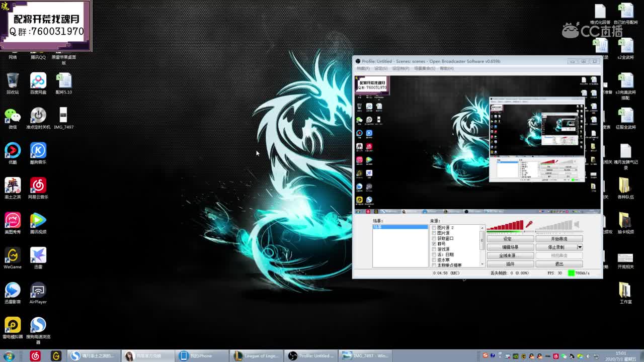Screen dimensions: 644x362
Task: Click the 退出 exit button in OBS
Action: click(559, 264)
